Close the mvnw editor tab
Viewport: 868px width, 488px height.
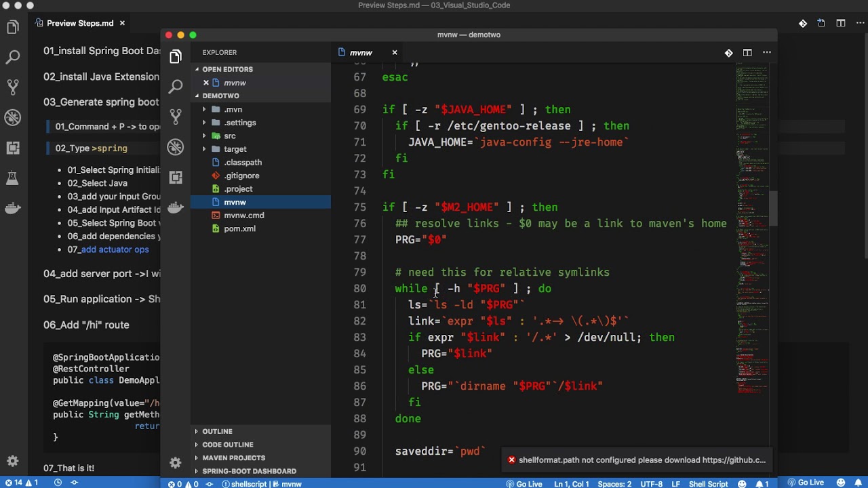394,53
